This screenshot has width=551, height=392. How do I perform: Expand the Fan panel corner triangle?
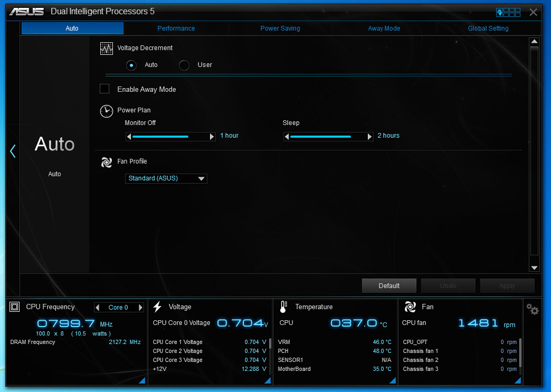click(x=518, y=380)
